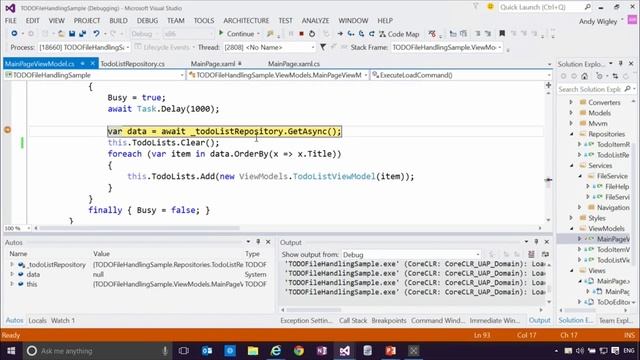Open the FILE menu
This screenshot has height=360, width=640.
click(11, 20)
